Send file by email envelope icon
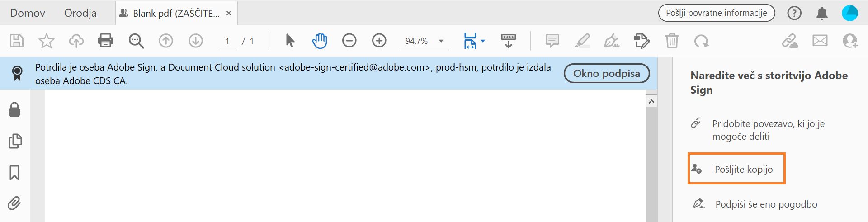 tap(820, 41)
